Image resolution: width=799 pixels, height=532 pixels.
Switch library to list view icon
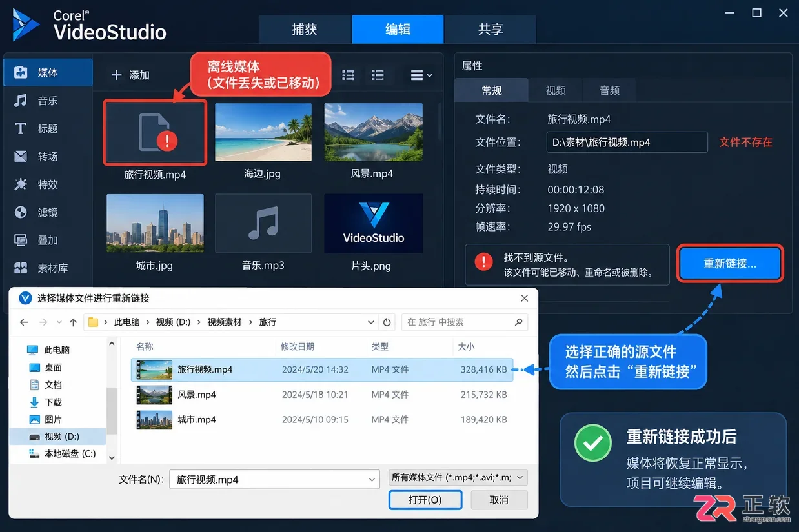[348, 75]
